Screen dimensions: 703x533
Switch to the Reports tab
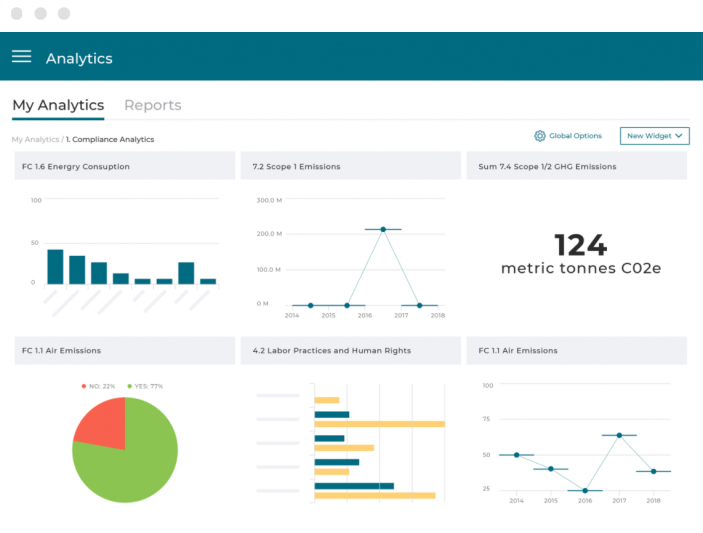[152, 105]
